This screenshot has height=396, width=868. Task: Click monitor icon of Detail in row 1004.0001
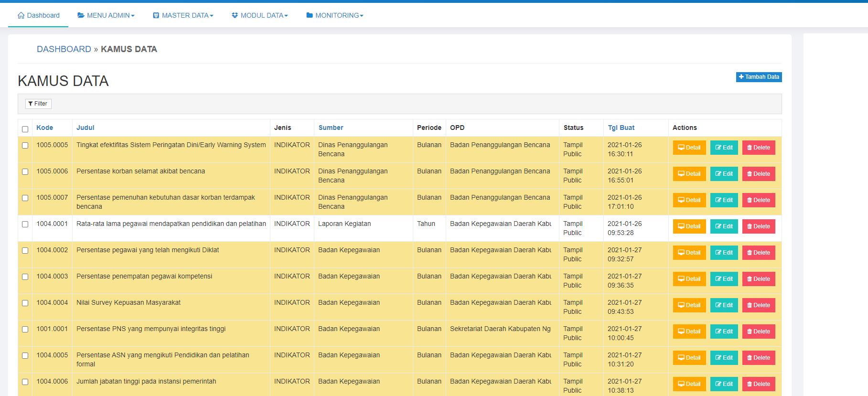point(681,226)
